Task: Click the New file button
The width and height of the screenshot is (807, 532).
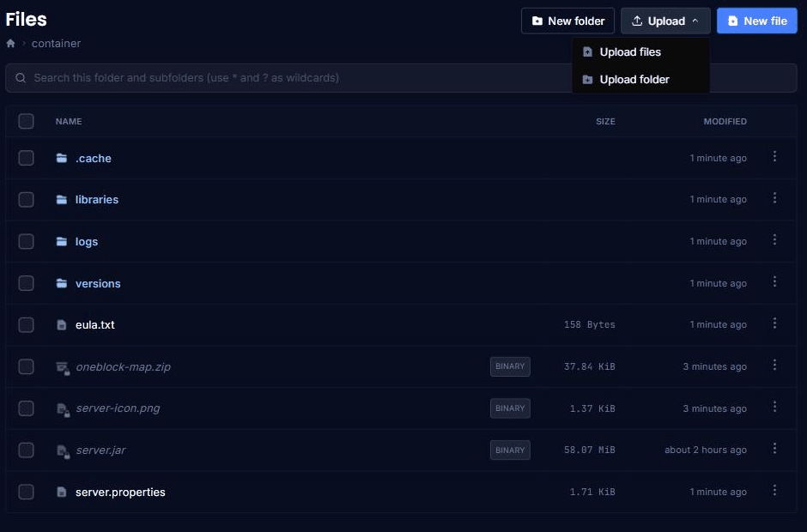Action: pos(757,21)
